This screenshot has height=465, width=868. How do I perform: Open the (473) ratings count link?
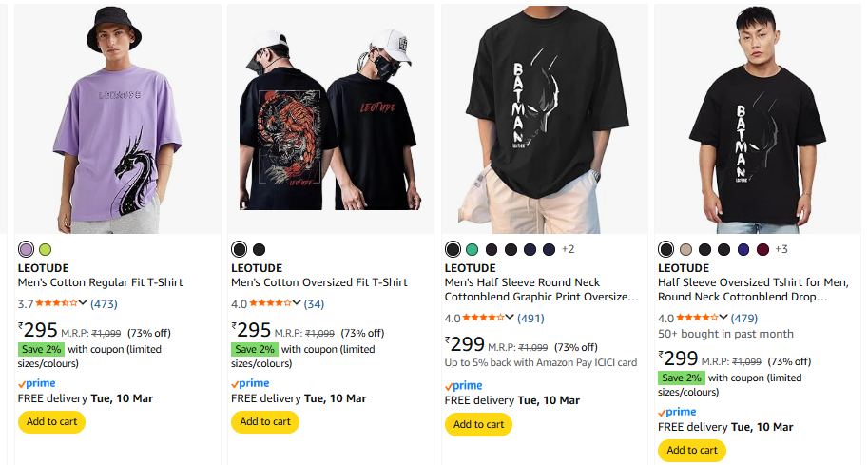(x=104, y=304)
